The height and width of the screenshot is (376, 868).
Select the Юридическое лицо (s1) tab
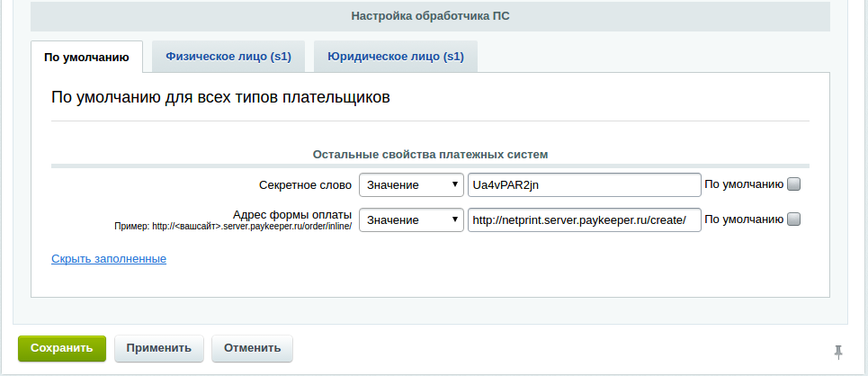click(395, 56)
